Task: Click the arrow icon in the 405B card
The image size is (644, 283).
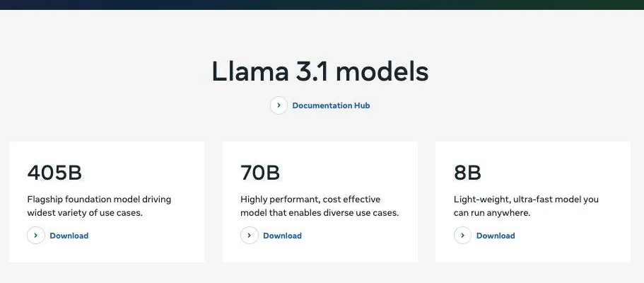Action: coord(36,236)
